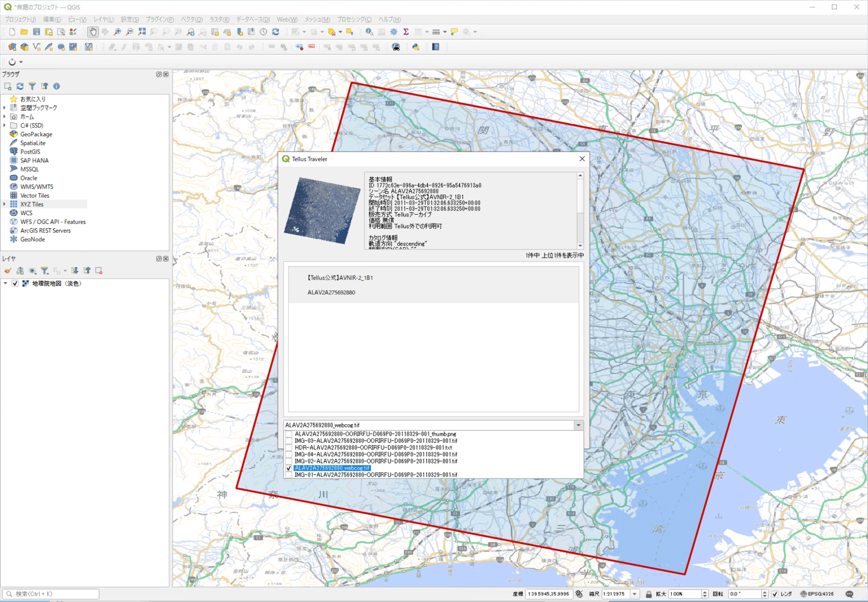Open the Temporal Controller clock icon
The width and height of the screenshot is (868, 602).
tap(263, 32)
